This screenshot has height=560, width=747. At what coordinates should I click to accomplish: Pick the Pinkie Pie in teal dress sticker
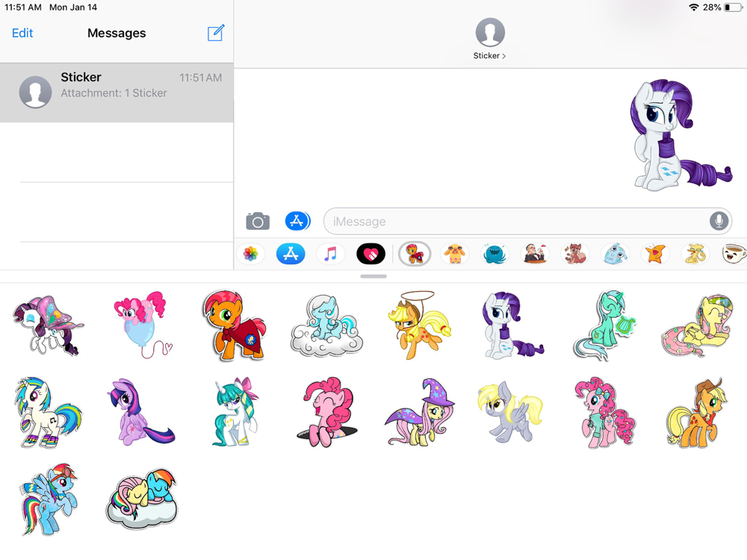pyautogui.click(x=605, y=412)
